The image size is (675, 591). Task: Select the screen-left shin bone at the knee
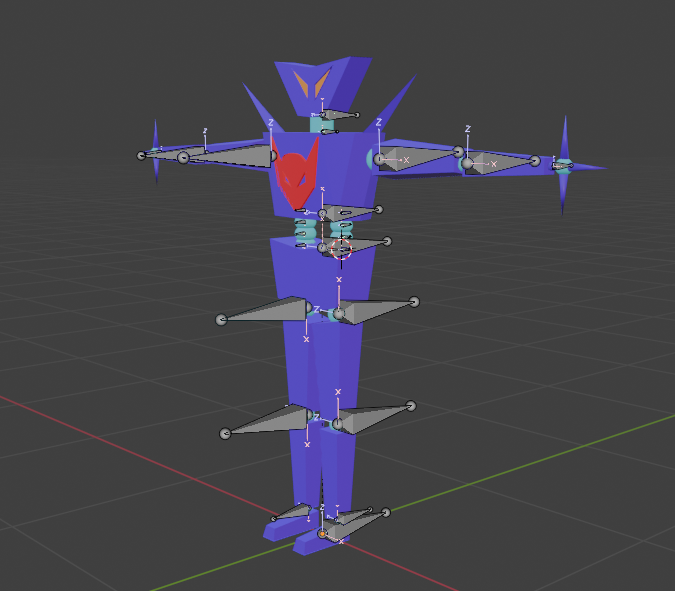pyautogui.click(x=267, y=422)
